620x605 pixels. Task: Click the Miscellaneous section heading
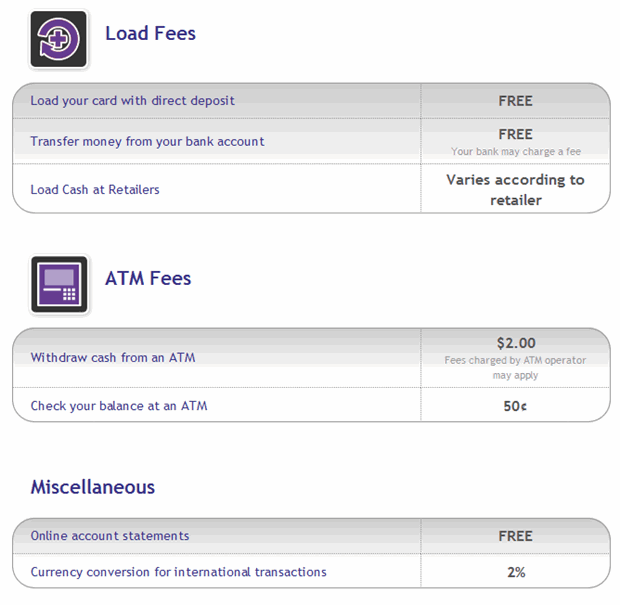coord(93,487)
